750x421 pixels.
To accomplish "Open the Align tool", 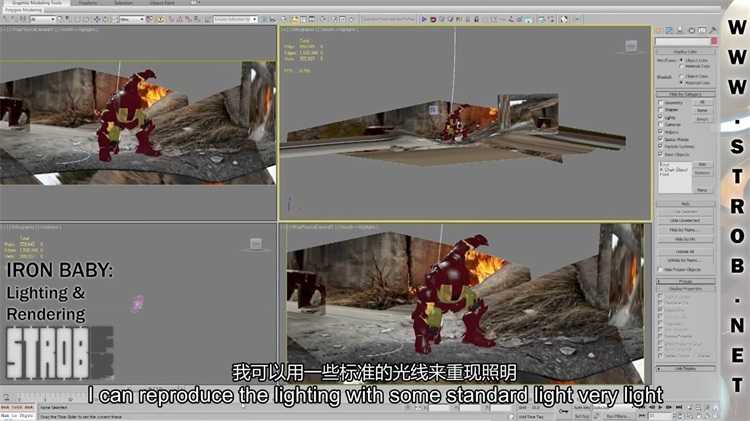I will (x=273, y=20).
